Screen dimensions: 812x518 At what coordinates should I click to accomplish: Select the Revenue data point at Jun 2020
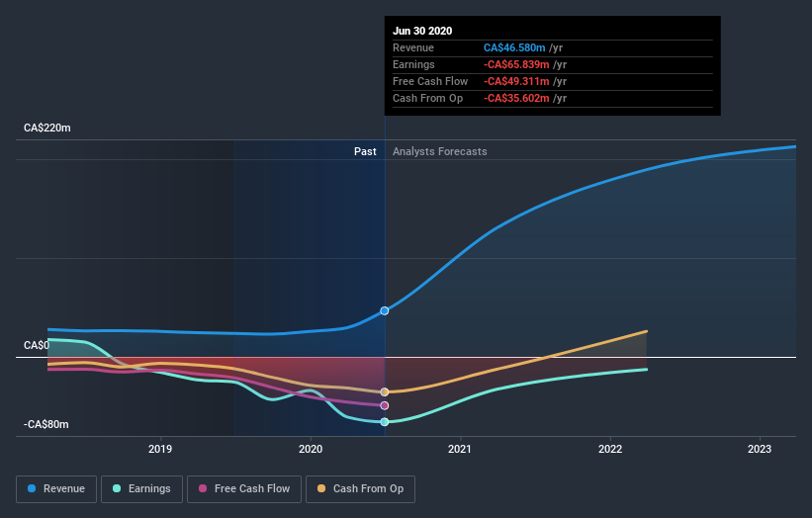pyautogui.click(x=385, y=311)
